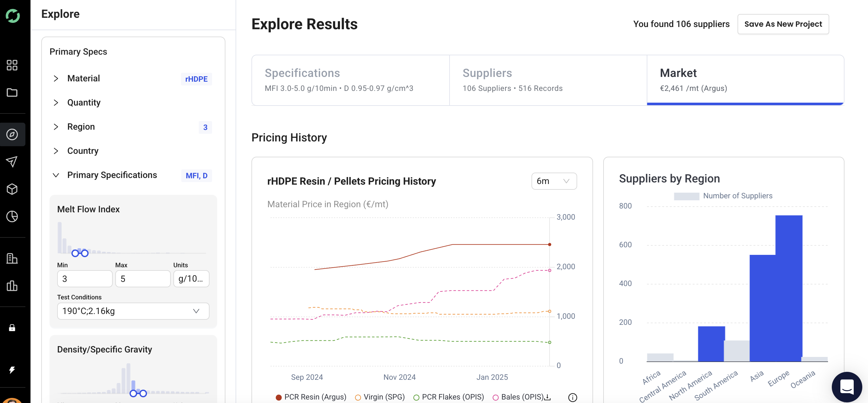Toggle PCR Flakes (OPIS) legend series
The image size is (868, 403).
449,397
